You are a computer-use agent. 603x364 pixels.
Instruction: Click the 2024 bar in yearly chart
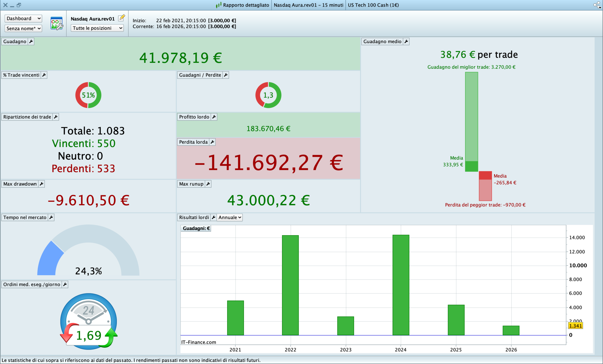[401, 285]
